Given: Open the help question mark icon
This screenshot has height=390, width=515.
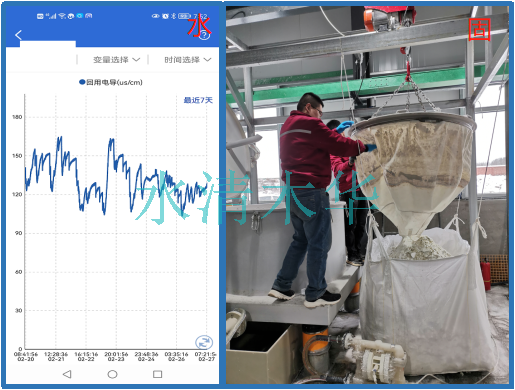Looking at the screenshot, I should point(204,35).
